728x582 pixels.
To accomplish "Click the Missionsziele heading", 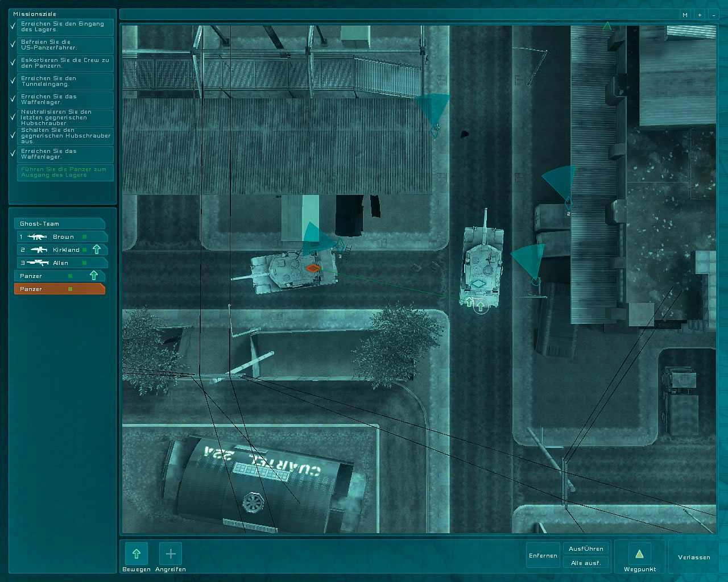I will coord(35,14).
